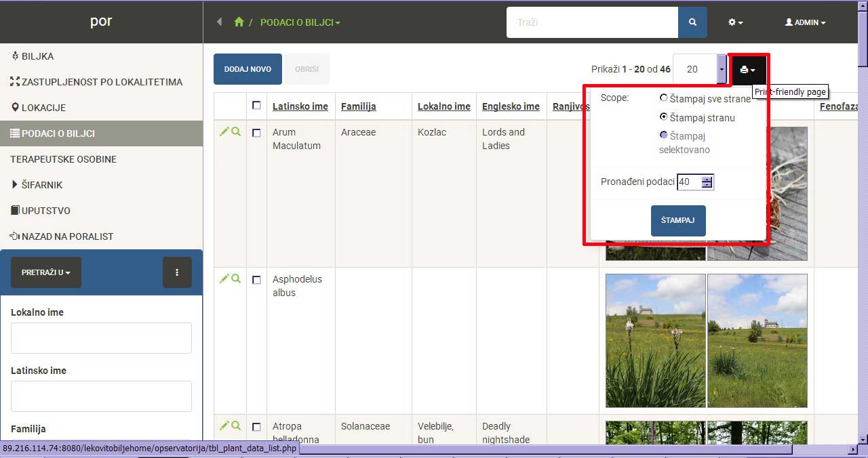Open the three-dot options in search panel
The height and width of the screenshot is (458, 868).
[x=177, y=272]
